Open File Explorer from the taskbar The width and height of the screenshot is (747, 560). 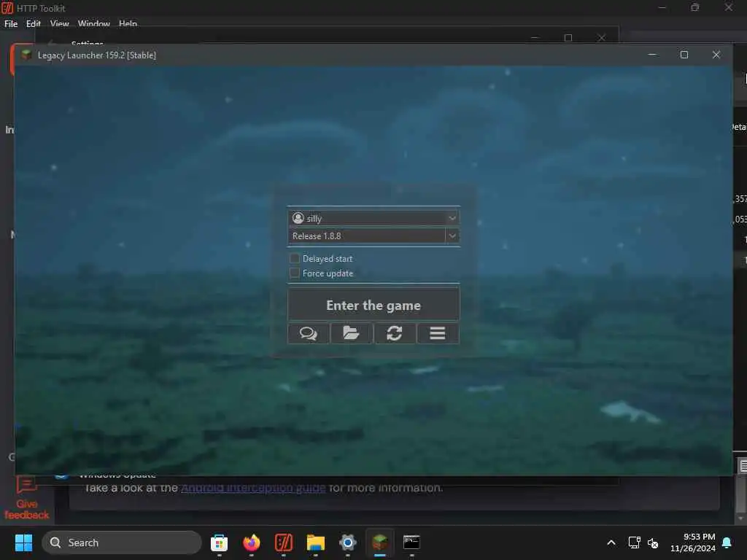tap(315, 542)
